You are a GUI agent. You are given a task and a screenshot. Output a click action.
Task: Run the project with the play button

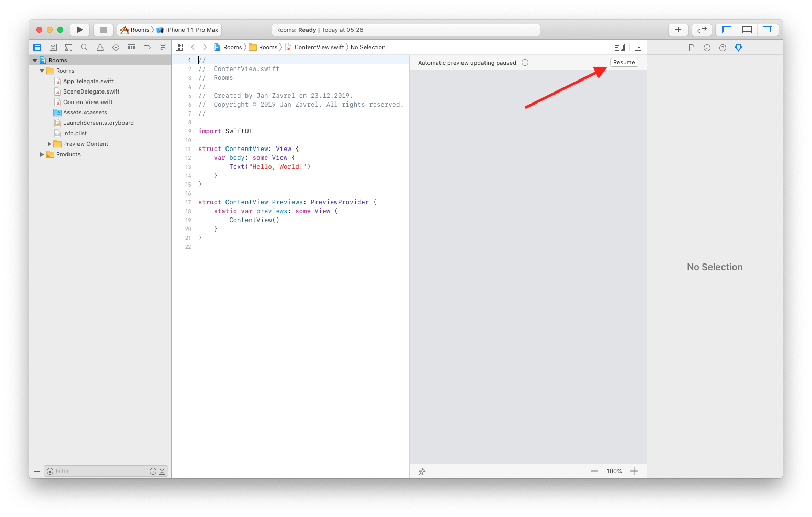tap(80, 29)
